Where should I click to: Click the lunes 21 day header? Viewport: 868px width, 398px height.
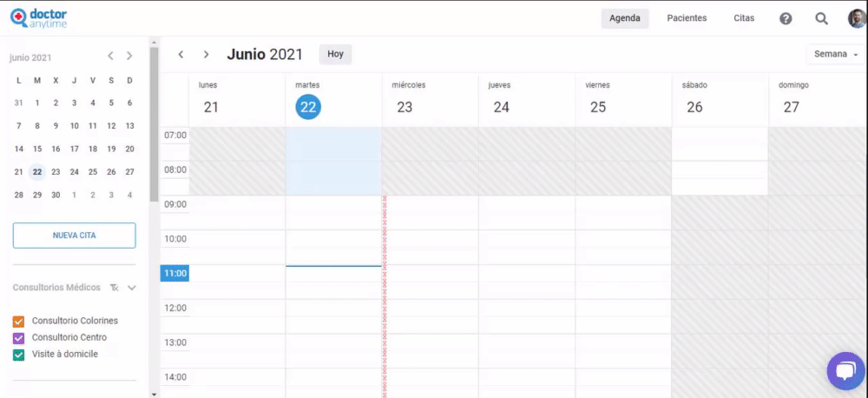coord(238,100)
